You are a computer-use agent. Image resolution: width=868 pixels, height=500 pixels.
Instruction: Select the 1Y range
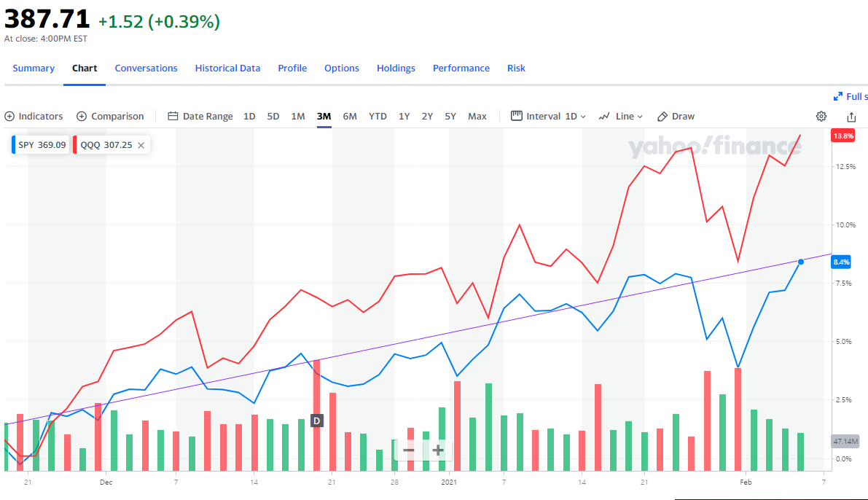coord(404,117)
